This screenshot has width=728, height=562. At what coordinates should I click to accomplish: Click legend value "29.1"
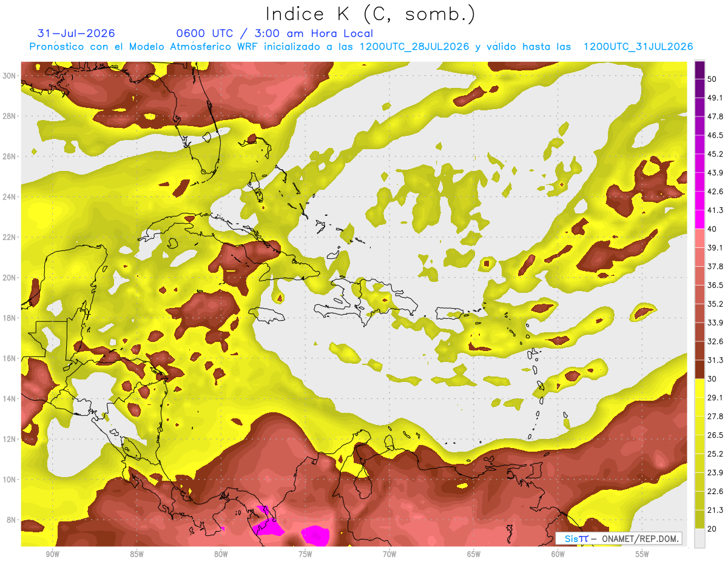(x=715, y=397)
